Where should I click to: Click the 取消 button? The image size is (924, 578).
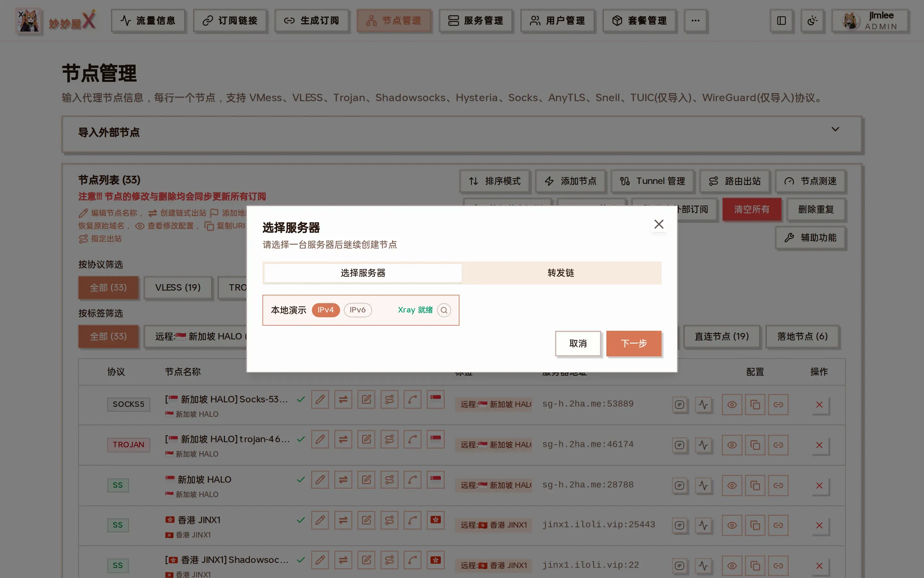pos(578,343)
